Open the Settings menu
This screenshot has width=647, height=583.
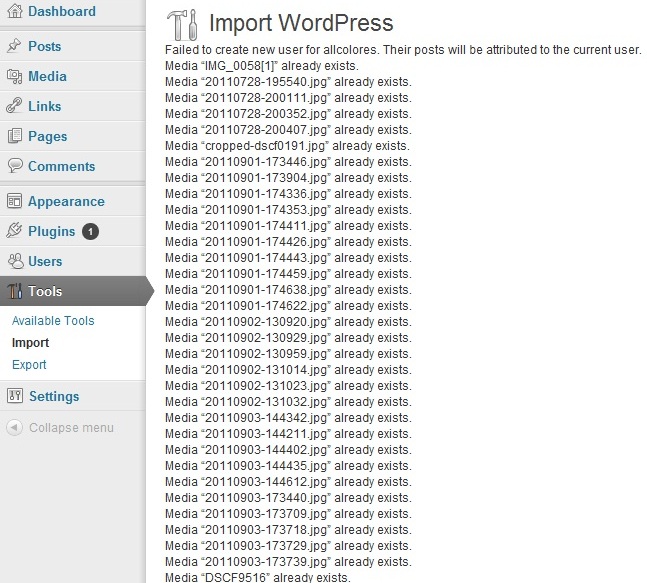click(54, 397)
